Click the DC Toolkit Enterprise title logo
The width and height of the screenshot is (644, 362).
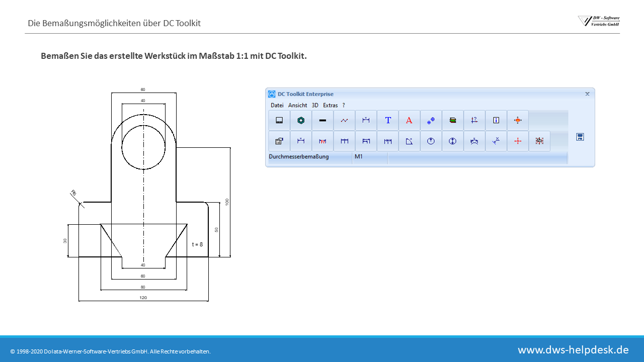272,94
